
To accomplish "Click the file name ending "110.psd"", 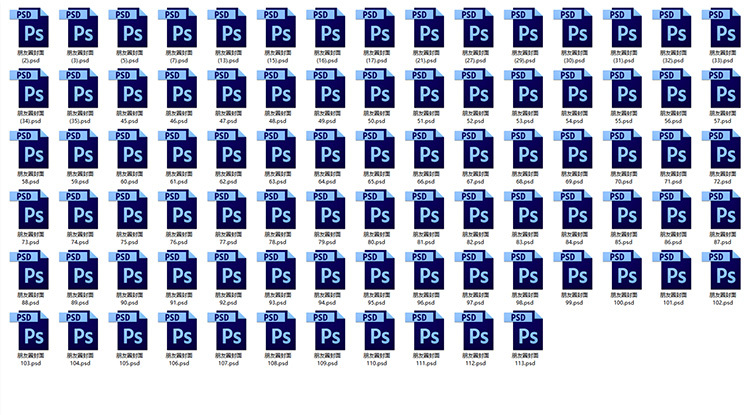I will (x=377, y=360).
